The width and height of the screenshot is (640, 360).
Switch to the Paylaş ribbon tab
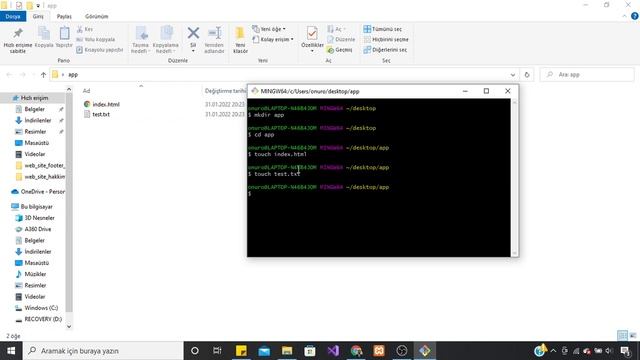[64, 16]
